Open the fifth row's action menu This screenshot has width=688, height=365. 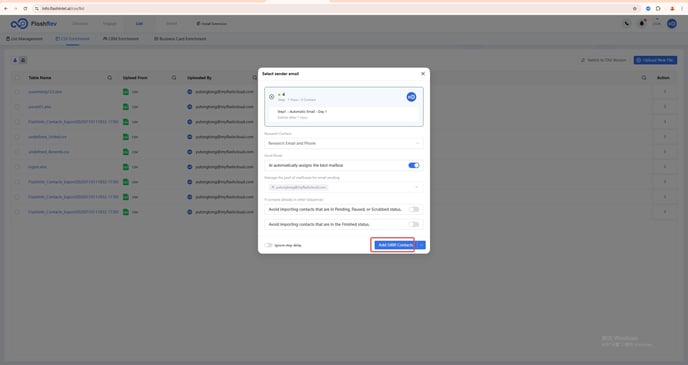point(665,152)
